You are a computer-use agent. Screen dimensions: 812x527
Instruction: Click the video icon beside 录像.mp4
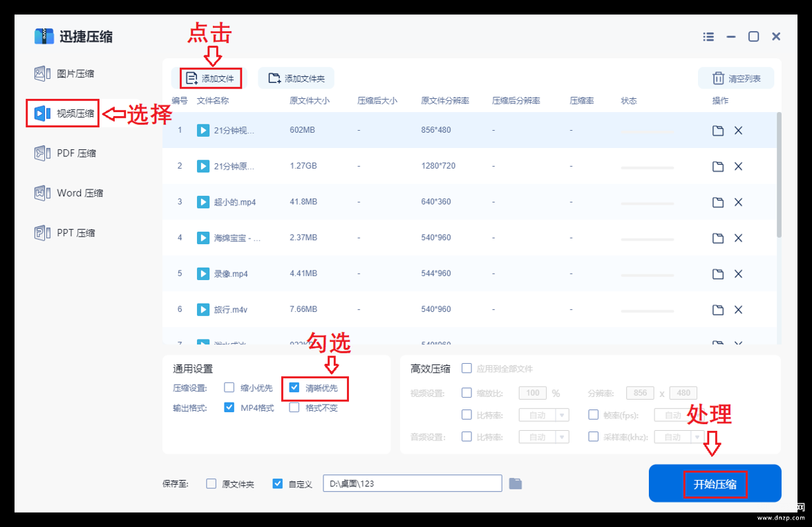point(203,274)
